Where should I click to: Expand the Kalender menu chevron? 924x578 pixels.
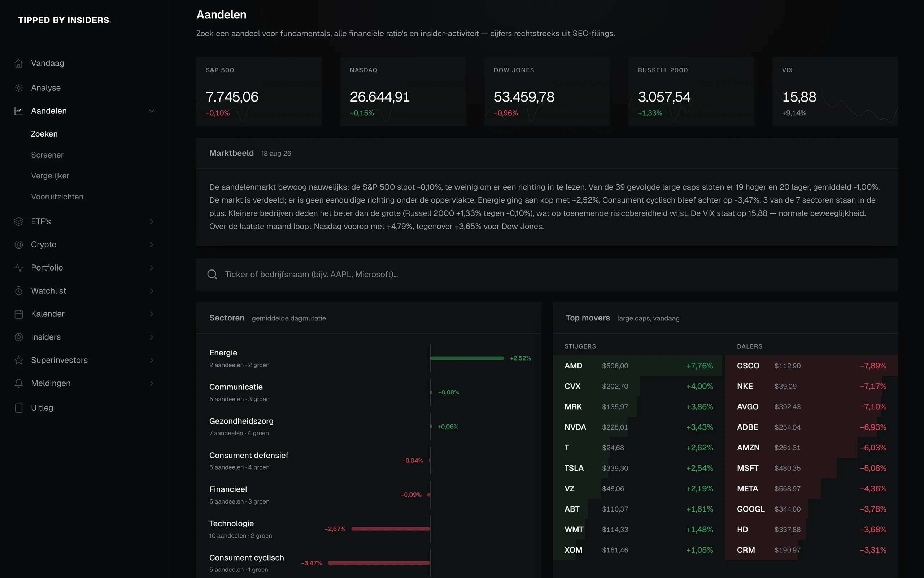tap(152, 314)
